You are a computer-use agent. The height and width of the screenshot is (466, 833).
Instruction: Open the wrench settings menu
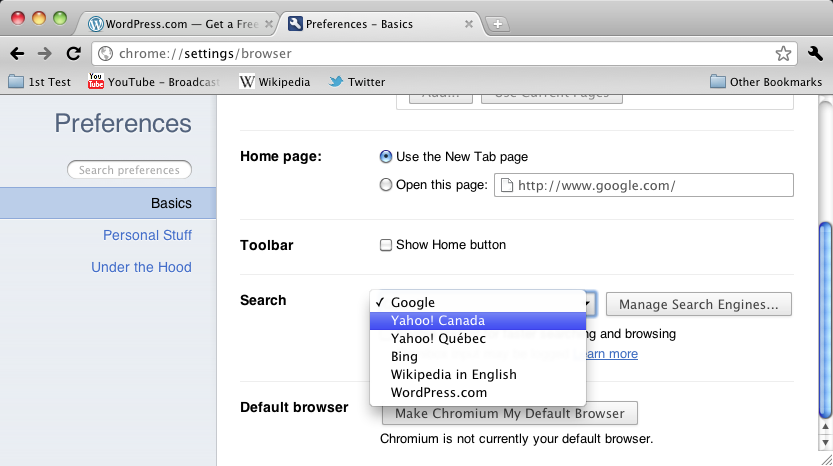pyautogui.click(x=814, y=53)
